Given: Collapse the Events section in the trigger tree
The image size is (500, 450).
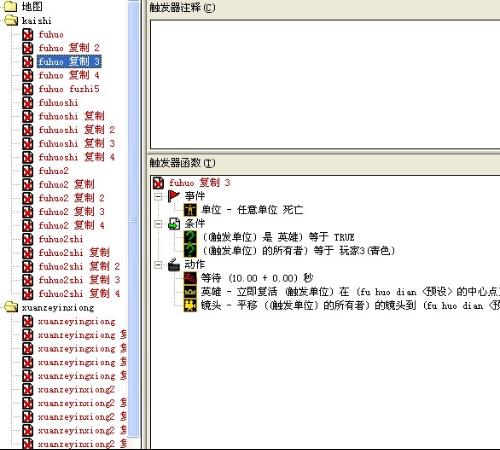Looking at the screenshot, I should pos(158,196).
